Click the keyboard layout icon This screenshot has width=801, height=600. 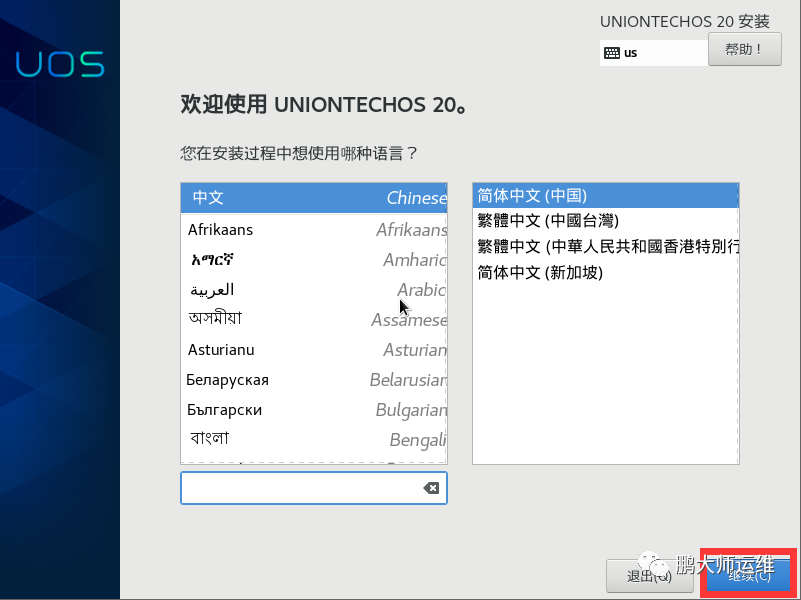click(611, 53)
